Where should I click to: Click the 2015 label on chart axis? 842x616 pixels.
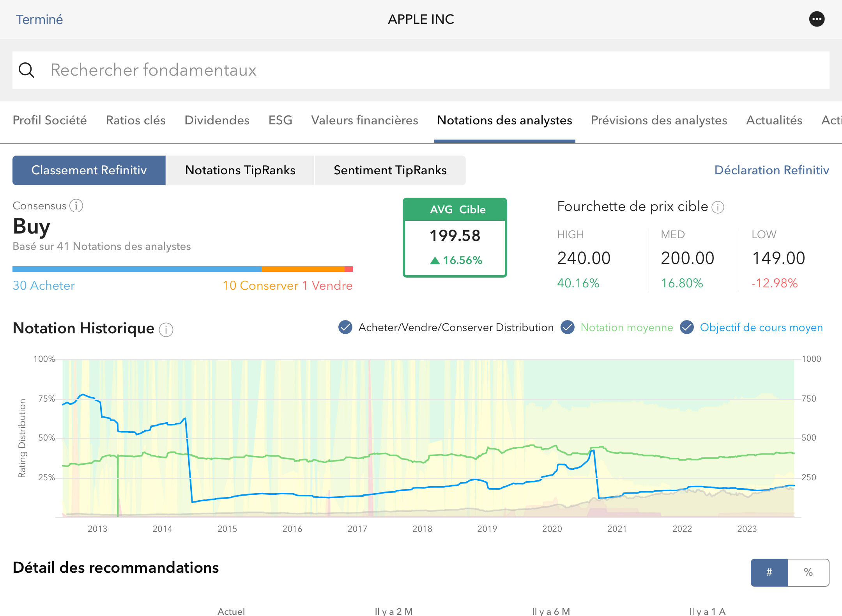(227, 529)
